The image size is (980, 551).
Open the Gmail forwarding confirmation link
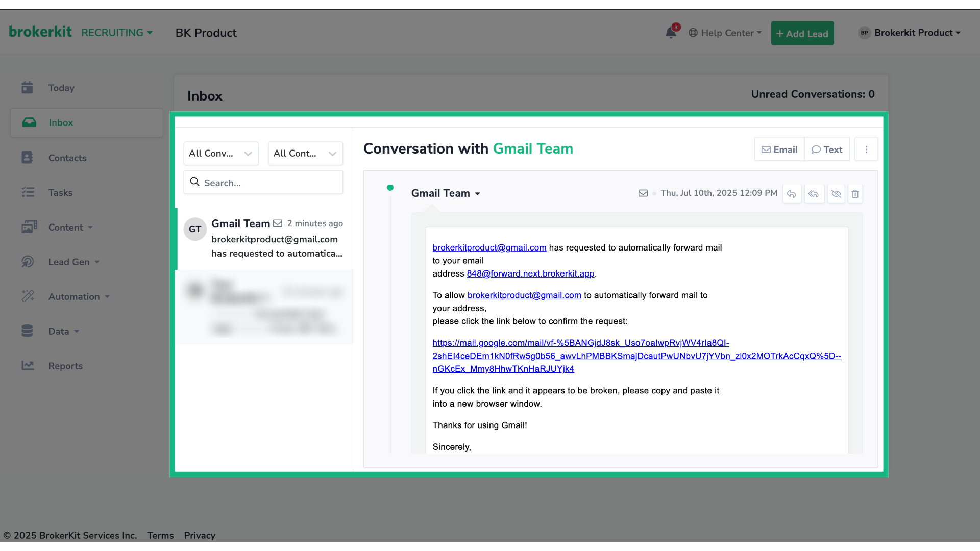[x=636, y=356]
